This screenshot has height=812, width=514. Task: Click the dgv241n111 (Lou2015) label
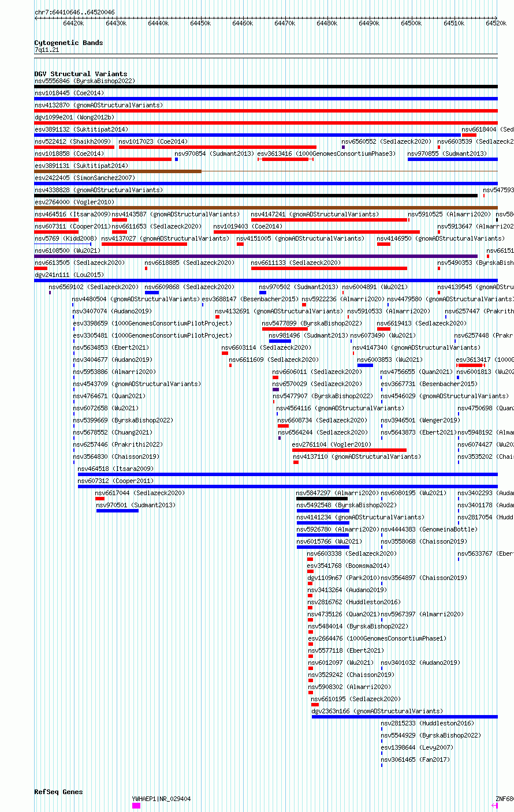click(69, 275)
